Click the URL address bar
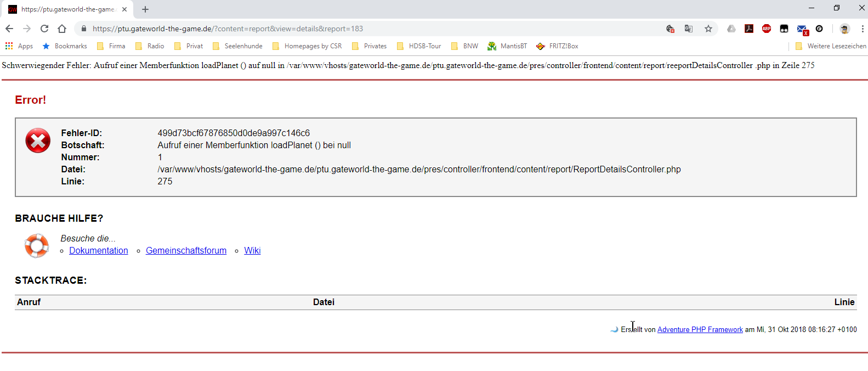This screenshot has height=371, width=868. click(373, 29)
